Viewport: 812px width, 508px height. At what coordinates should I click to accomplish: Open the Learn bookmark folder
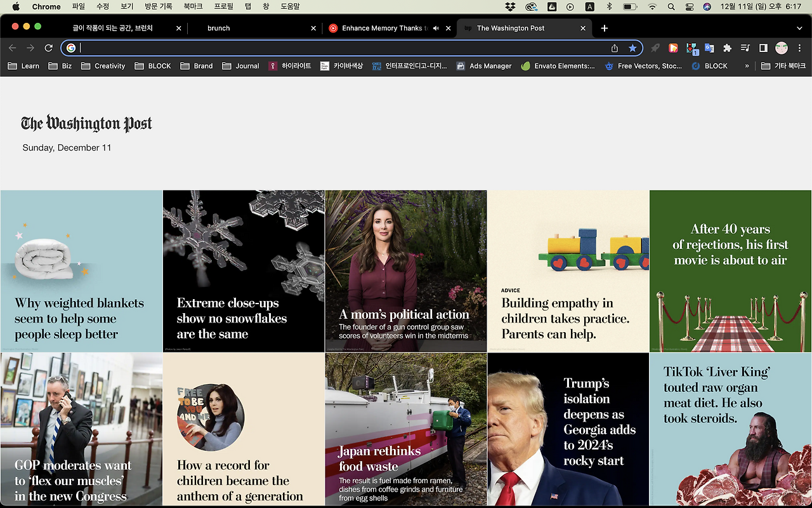[23, 66]
